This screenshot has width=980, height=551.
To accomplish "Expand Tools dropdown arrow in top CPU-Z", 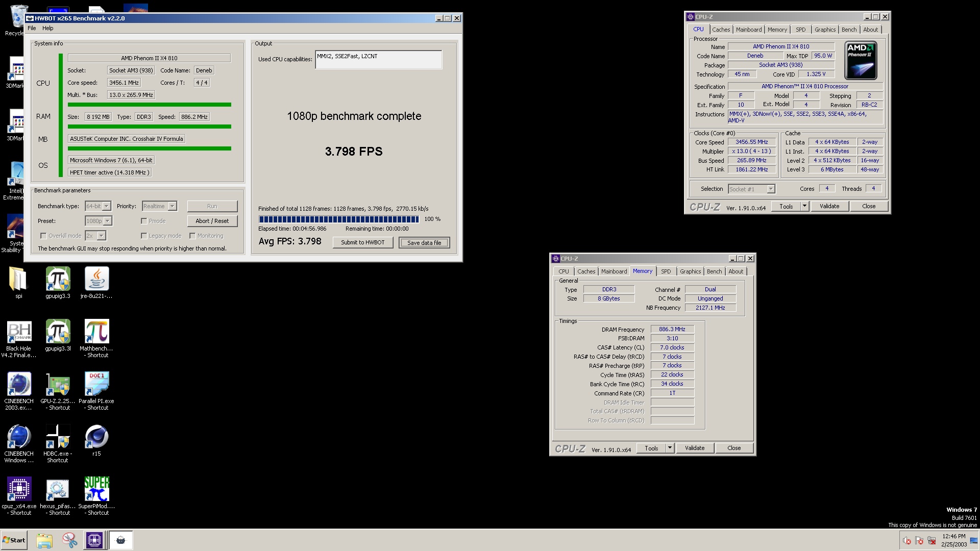I will [x=804, y=206].
